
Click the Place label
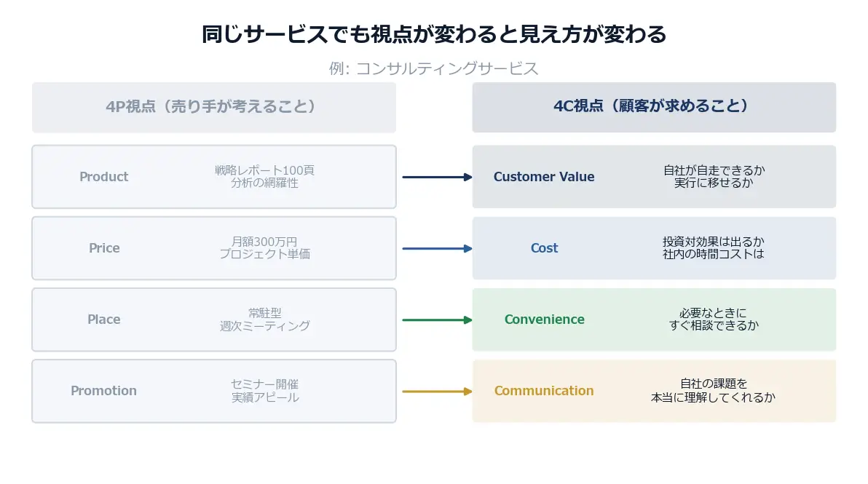tap(104, 320)
